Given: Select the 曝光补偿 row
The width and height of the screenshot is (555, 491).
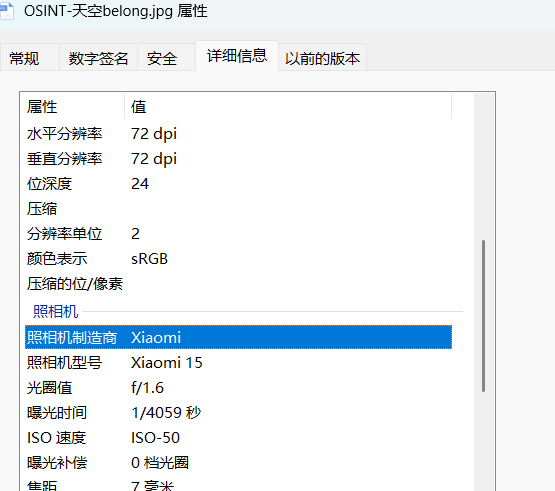Looking at the screenshot, I should pos(238,463).
